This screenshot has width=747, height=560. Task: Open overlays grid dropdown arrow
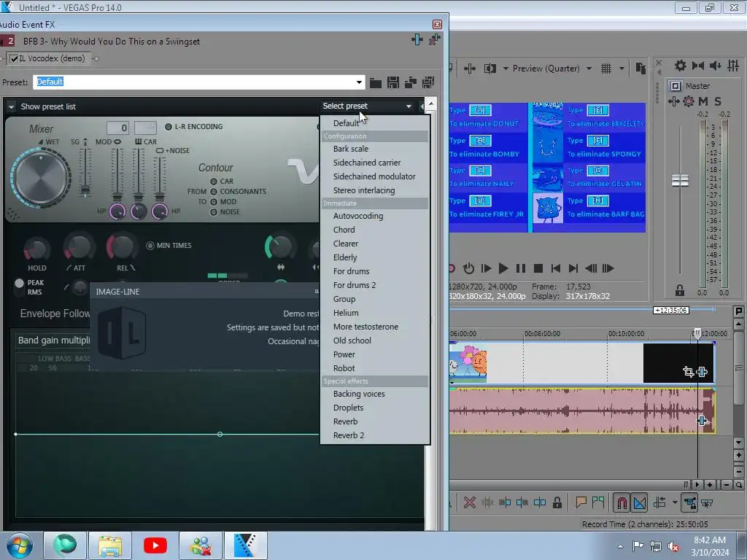622,69
